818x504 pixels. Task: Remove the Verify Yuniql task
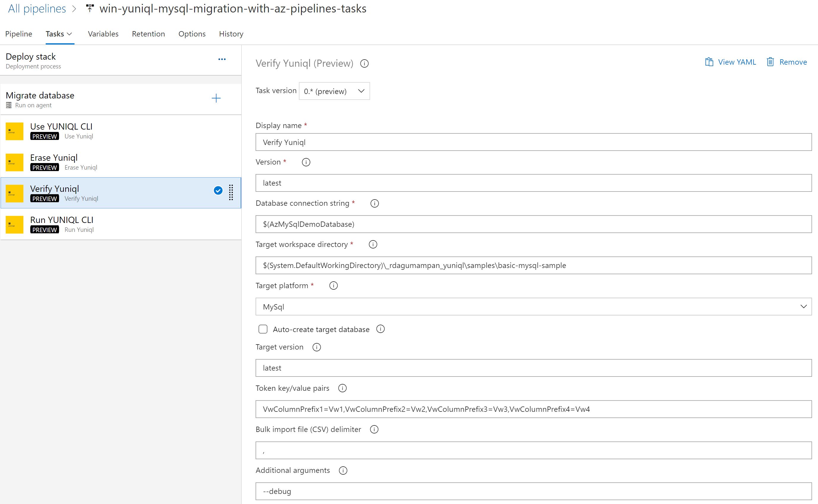tap(792, 62)
